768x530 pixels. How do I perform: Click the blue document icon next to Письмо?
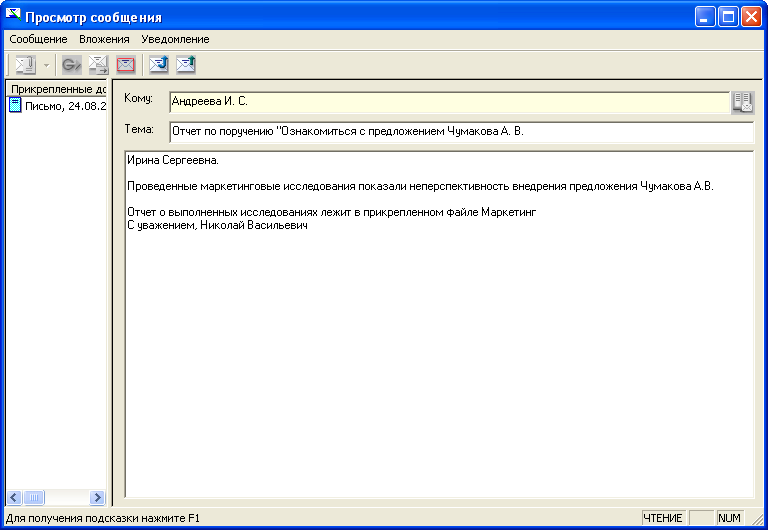tap(15, 105)
